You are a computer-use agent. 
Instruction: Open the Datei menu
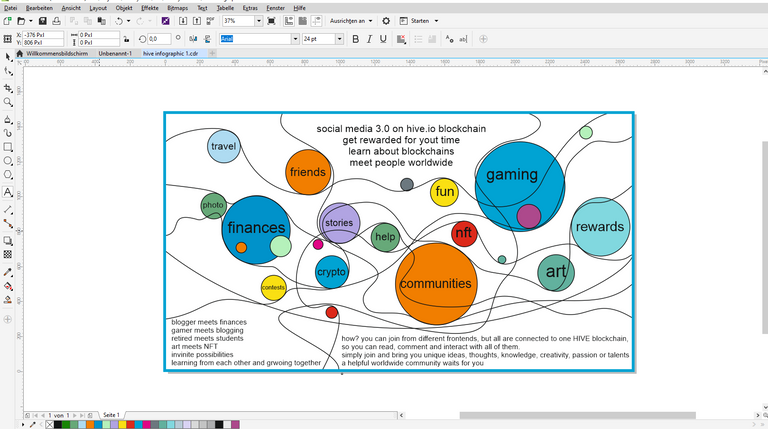[x=10, y=8]
